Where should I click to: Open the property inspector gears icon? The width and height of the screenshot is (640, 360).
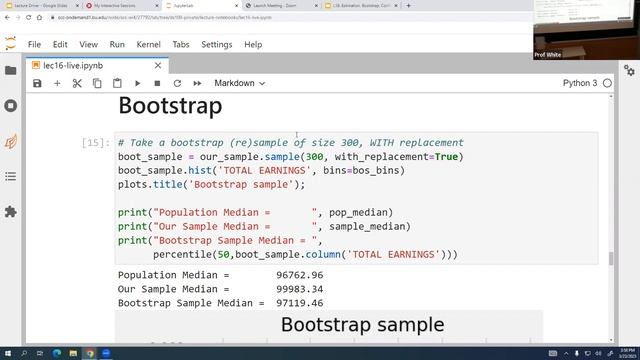(629, 70)
